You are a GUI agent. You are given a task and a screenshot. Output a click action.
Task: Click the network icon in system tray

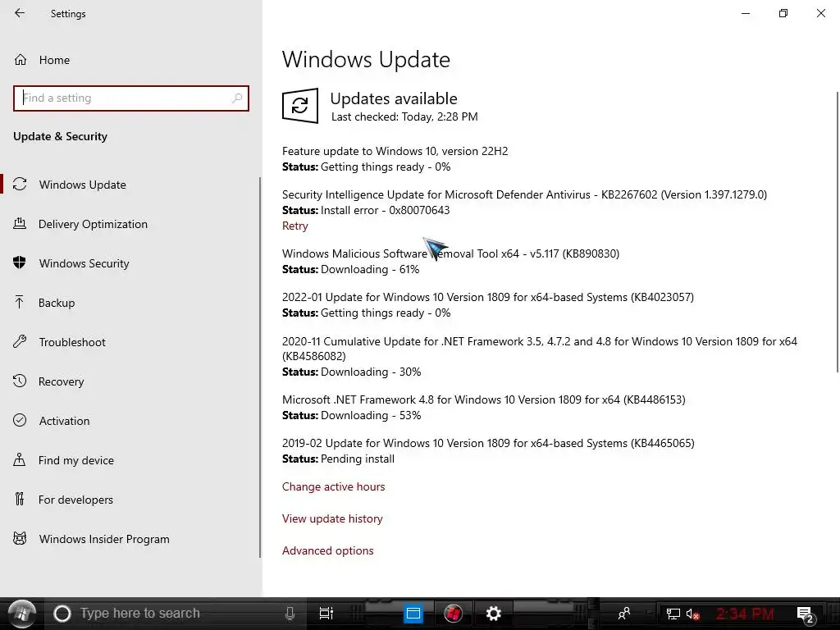coord(673,614)
